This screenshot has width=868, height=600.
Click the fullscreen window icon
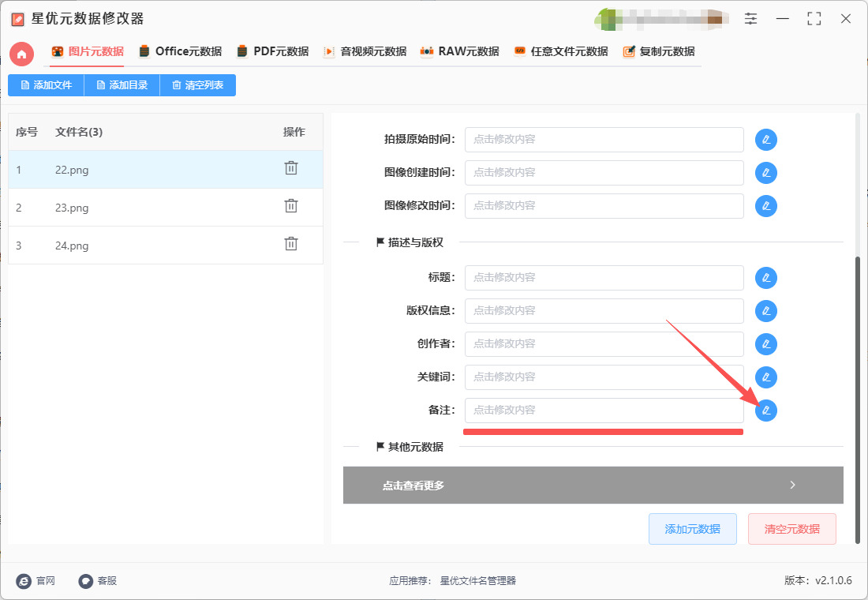pos(814,19)
